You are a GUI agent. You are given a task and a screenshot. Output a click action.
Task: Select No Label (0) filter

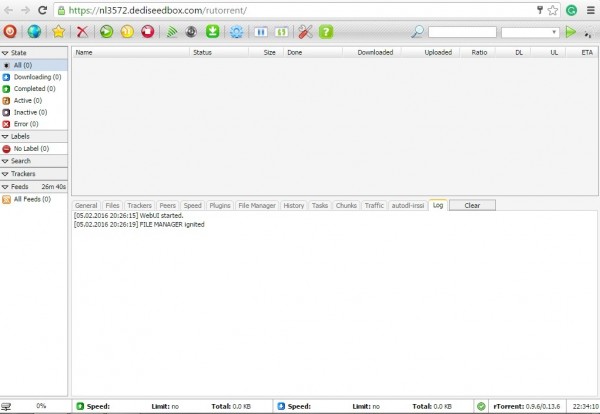coord(34,148)
